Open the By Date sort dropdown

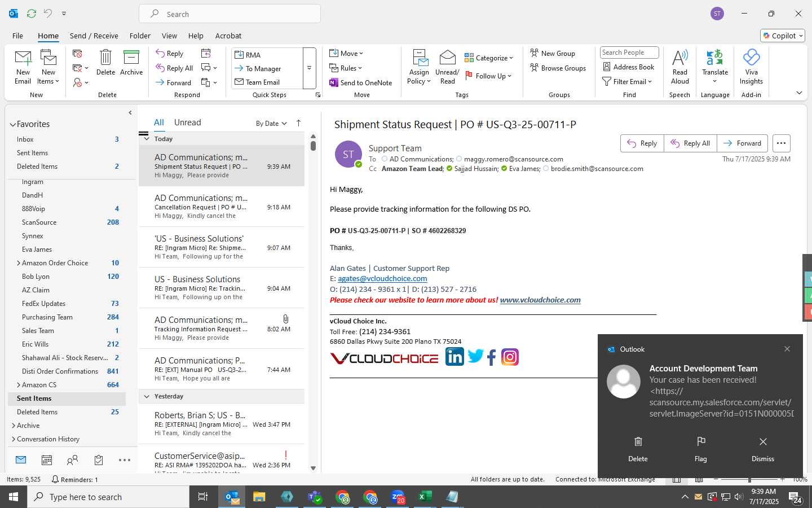tap(271, 124)
